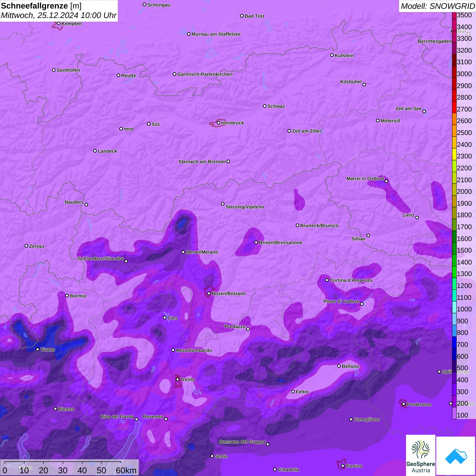The image size is (476, 476).
Task: Click the Belluno marker dot
Action: tap(339, 366)
